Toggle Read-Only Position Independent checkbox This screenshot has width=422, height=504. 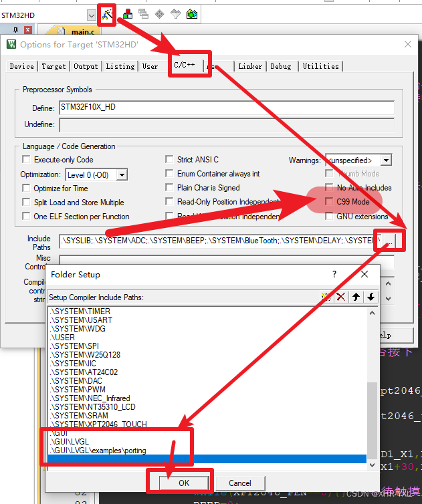pyautogui.click(x=169, y=202)
